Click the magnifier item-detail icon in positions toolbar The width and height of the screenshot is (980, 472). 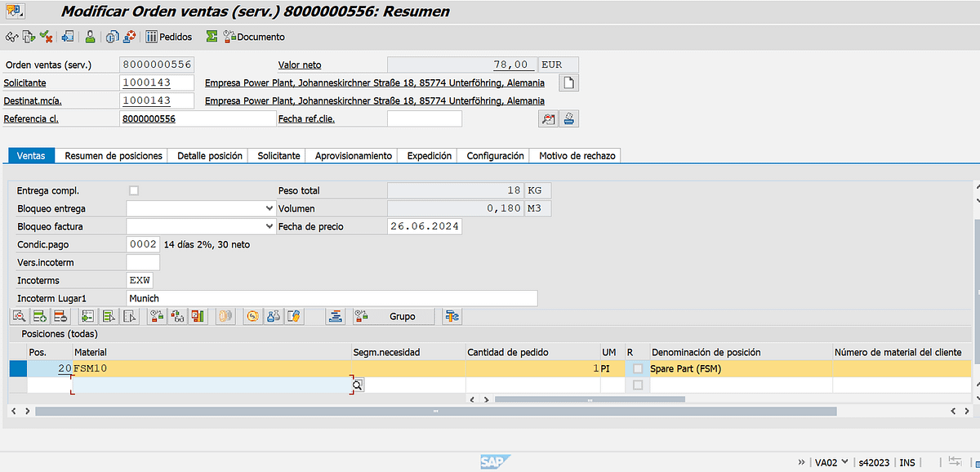coord(20,316)
